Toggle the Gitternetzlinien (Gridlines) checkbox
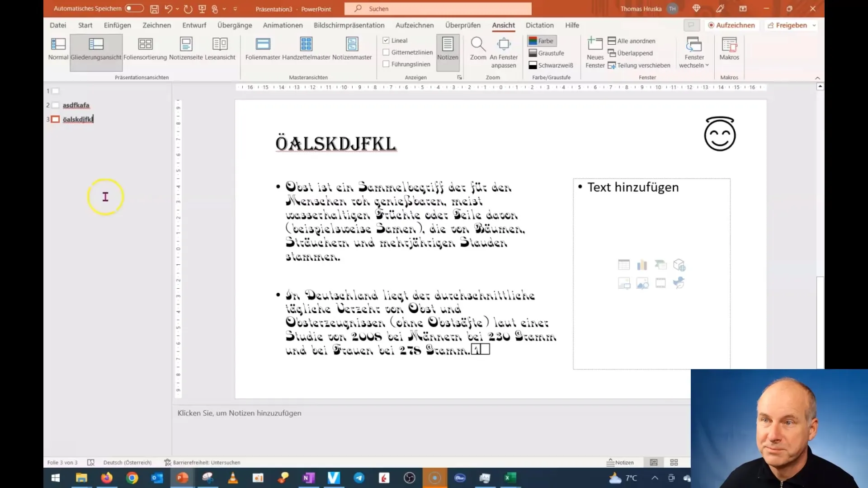This screenshot has height=488, width=868. pyautogui.click(x=387, y=52)
